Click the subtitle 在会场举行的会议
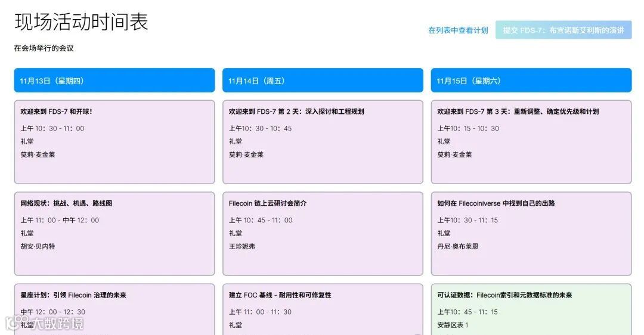 tap(44, 48)
